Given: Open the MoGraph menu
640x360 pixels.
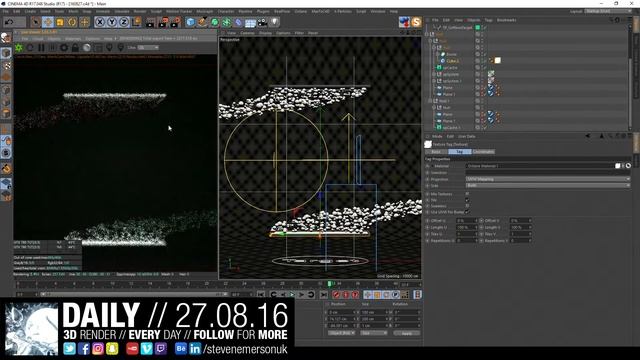Looking at the screenshot, I should (x=204, y=11).
